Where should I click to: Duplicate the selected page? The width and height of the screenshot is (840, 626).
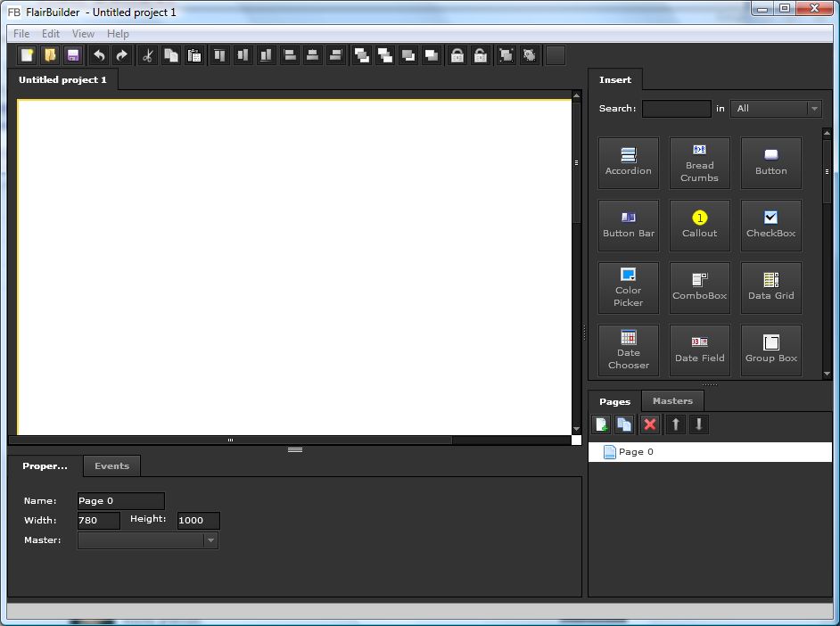point(624,424)
